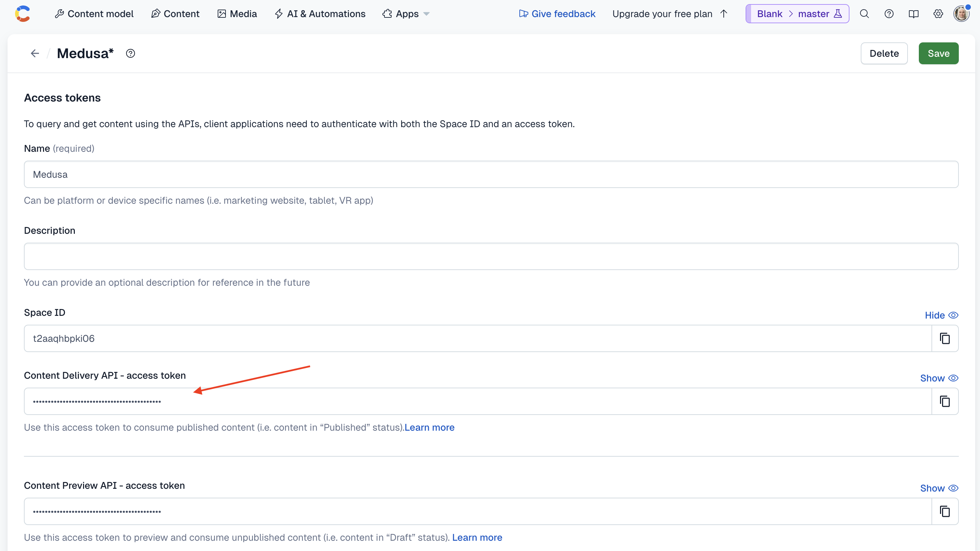Copy the Space ID value
The height and width of the screenshot is (551, 980).
[945, 338]
